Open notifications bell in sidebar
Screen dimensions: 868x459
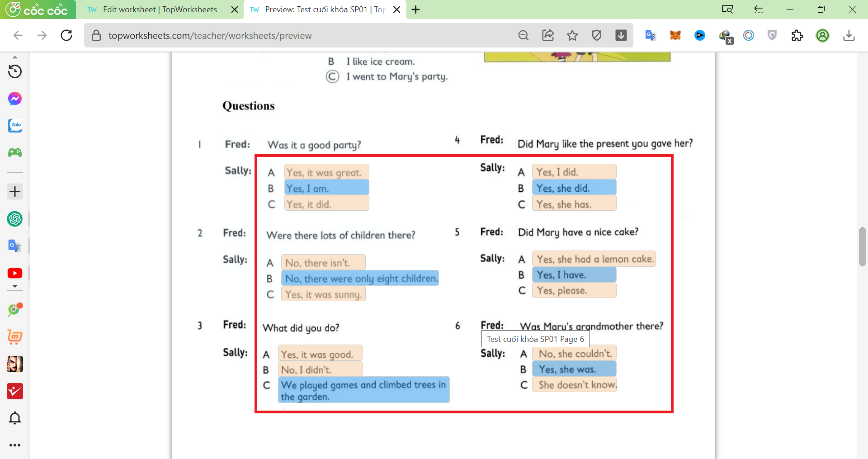coord(15,418)
